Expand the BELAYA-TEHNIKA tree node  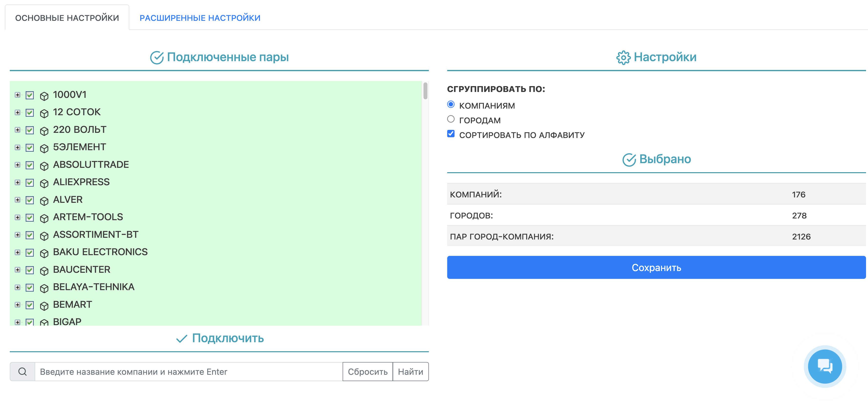[18, 287]
